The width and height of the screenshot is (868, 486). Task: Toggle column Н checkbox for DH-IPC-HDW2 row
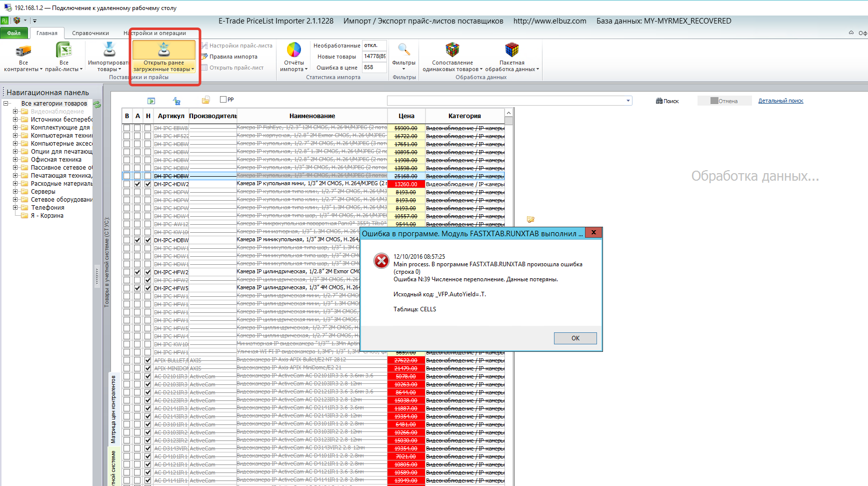point(147,184)
